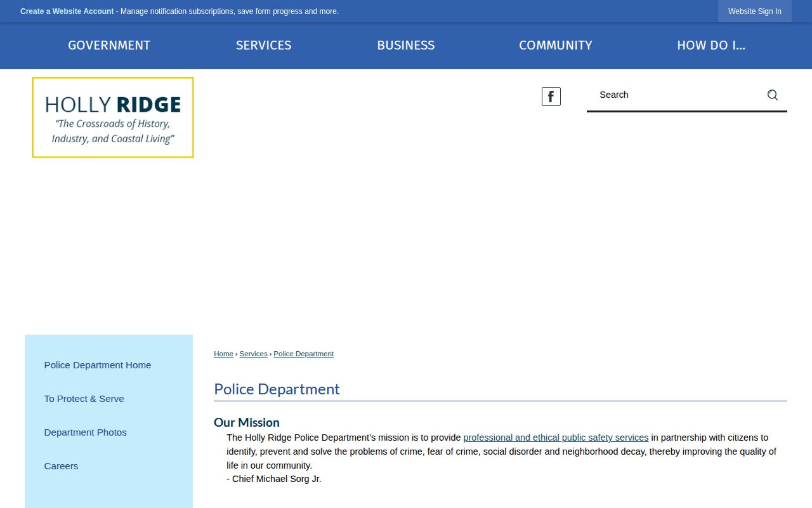
Task: Follow professional and ethical public safety services link
Action: point(556,438)
